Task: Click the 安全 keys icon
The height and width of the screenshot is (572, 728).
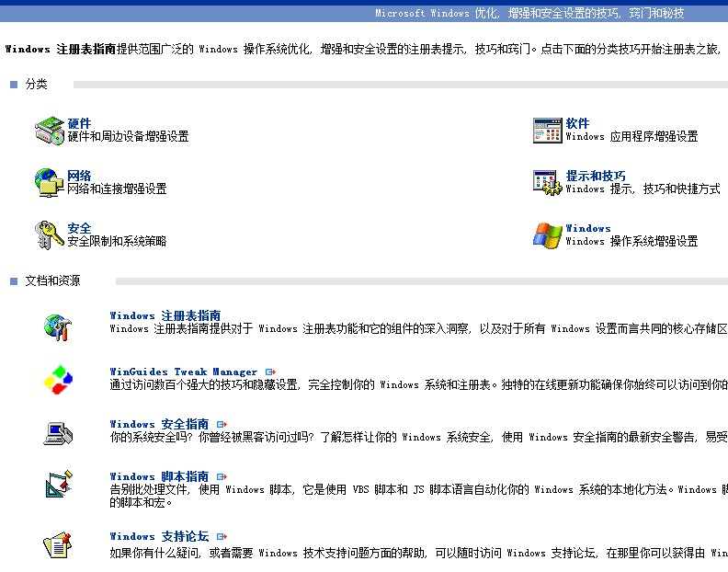Action: pos(50,235)
